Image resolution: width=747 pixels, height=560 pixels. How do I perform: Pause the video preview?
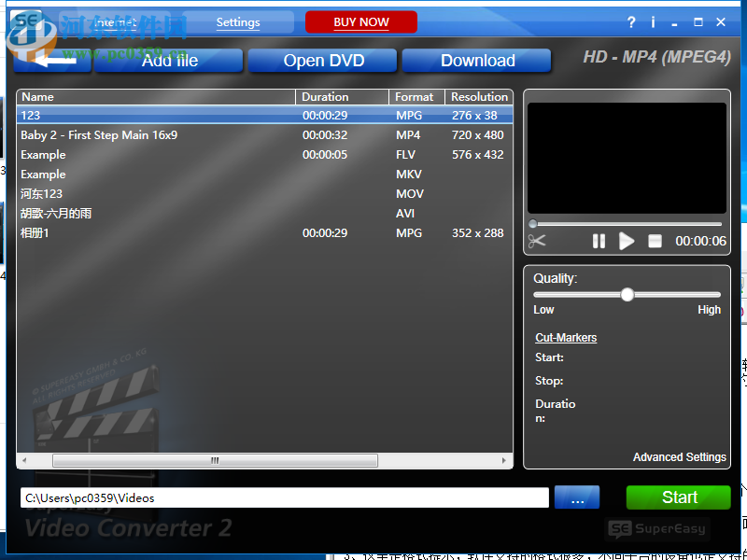point(599,241)
